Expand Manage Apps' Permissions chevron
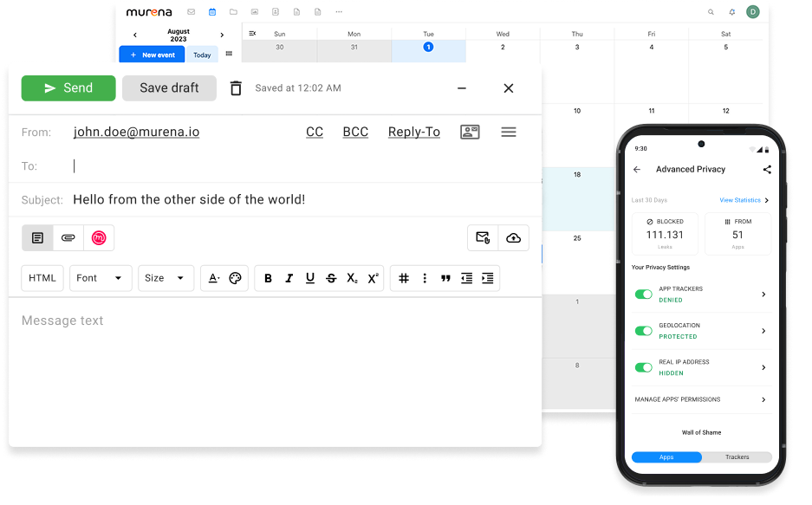The width and height of the screenshot is (812, 505). 763,399
